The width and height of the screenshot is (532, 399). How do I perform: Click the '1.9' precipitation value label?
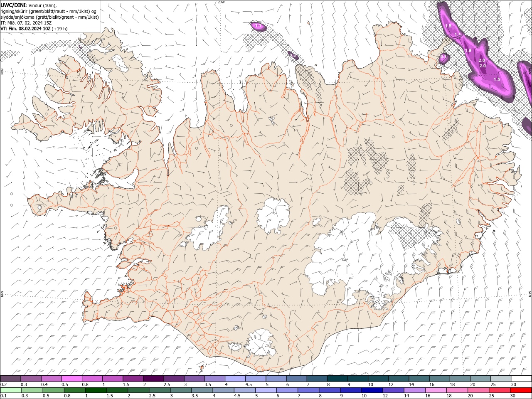point(468,50)
